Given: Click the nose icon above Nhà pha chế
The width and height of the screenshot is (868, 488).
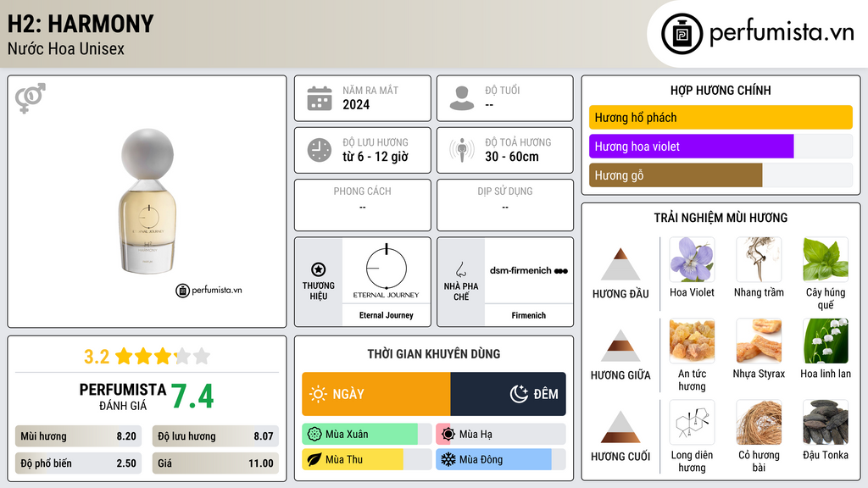Looking at the screenshot, I should [x=460, y=269].
